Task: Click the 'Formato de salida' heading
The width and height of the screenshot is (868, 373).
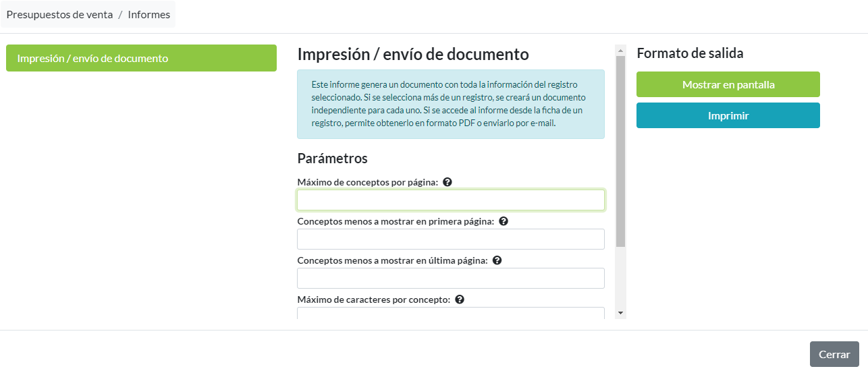Action: tap(690, 53)
